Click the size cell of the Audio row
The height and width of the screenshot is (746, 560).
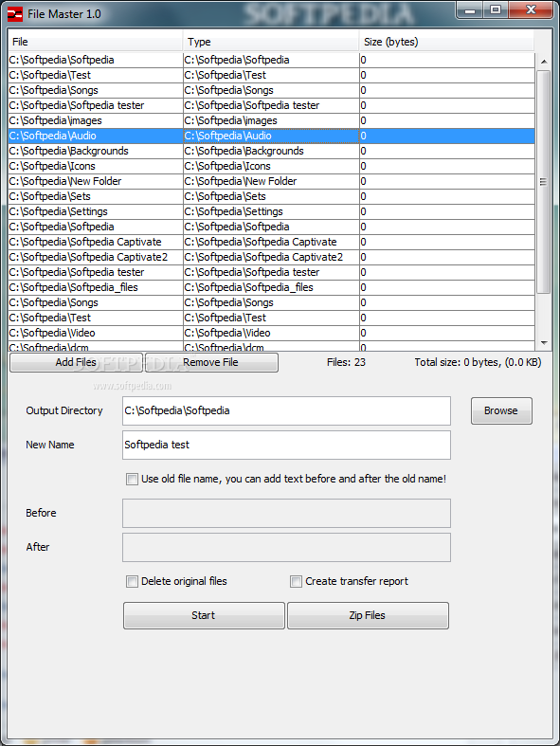pos(446,136)
